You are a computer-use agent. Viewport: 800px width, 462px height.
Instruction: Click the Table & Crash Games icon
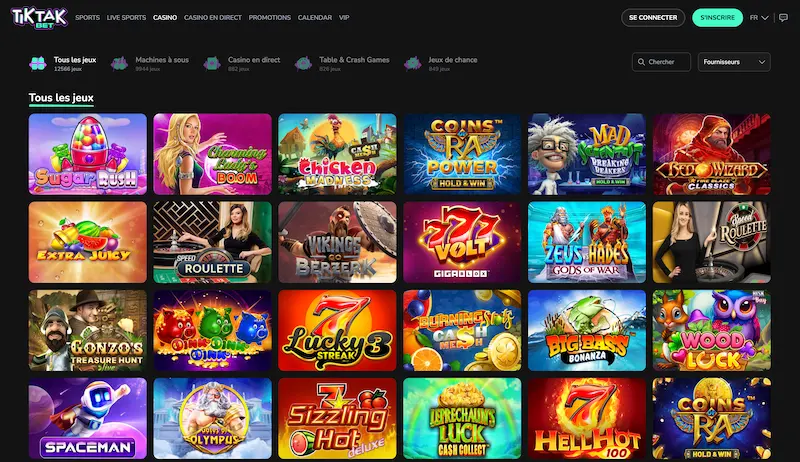tap(303, 63)
